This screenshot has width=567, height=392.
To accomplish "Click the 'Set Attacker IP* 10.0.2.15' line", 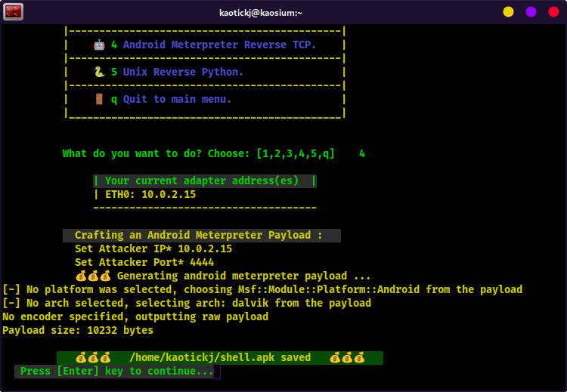I will (x=153, y=248).
